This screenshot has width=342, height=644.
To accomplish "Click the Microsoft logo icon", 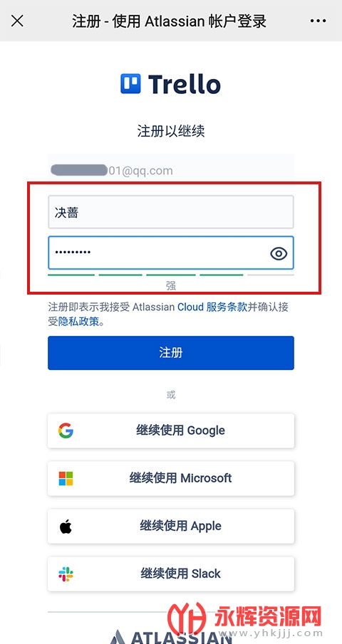I will [x=66, y=478].
